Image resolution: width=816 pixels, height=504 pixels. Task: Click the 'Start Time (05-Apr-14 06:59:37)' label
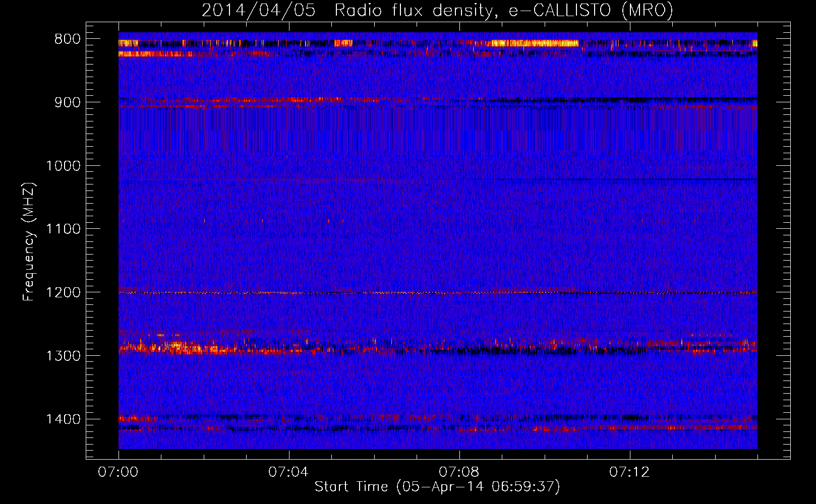click(437, 487)
